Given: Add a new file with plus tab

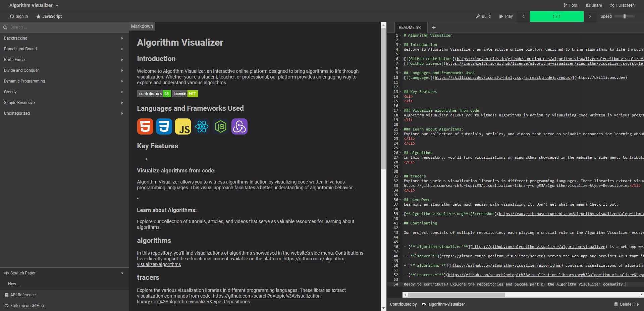Looking at the screenshot, I should coord(434,28).
